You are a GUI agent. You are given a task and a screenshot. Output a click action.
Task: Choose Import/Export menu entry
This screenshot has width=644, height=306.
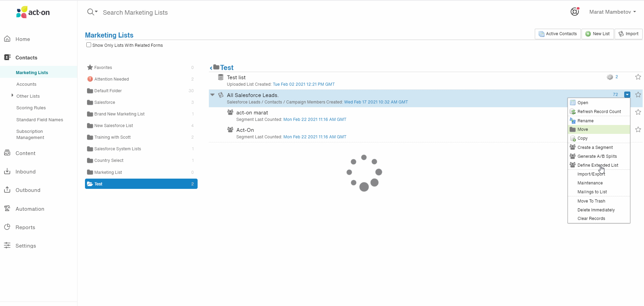coord(599,174)
